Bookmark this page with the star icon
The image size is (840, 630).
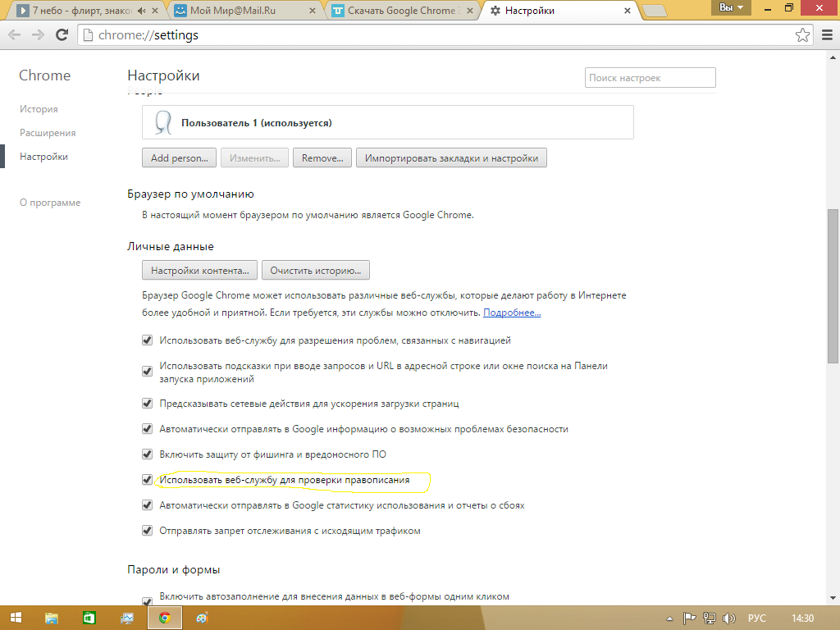(802, 35)
